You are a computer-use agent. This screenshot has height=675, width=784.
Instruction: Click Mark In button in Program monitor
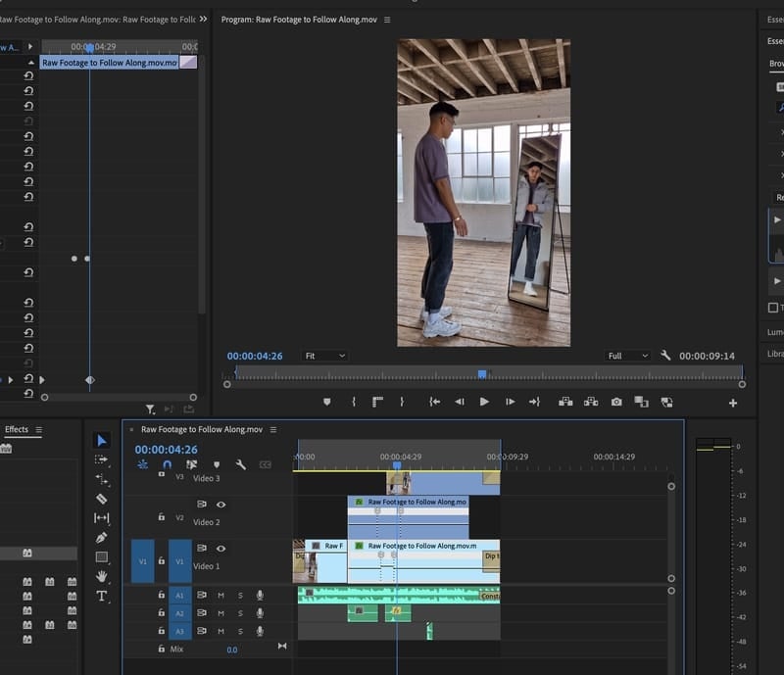tap(354, 402)
